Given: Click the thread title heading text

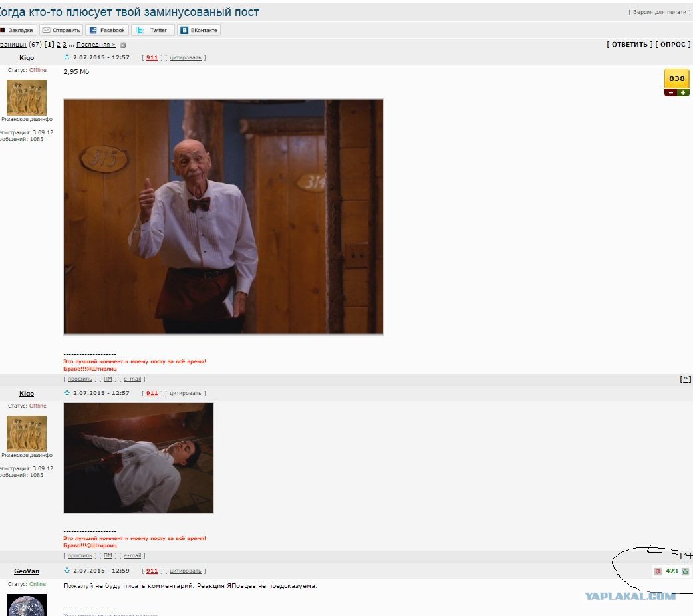Looking at the screenshot, I should click(x=130, y=12).
